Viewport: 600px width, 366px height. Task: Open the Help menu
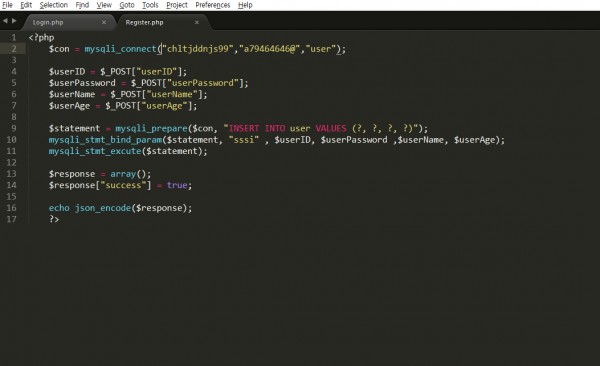245,5
